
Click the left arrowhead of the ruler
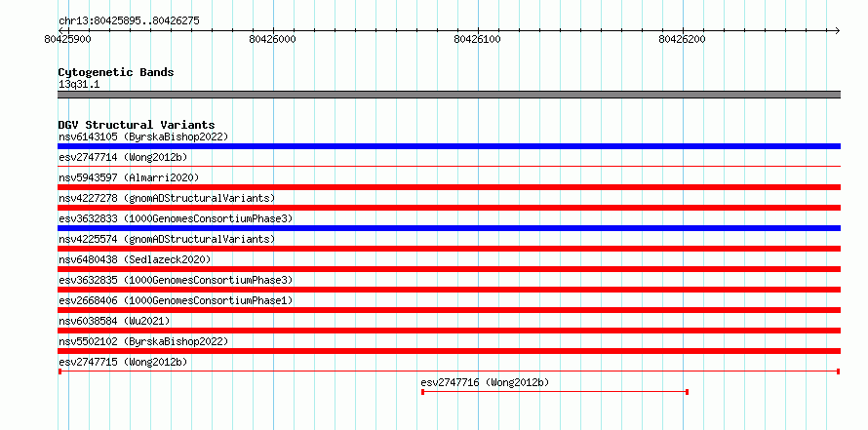[x=60, y=30]
